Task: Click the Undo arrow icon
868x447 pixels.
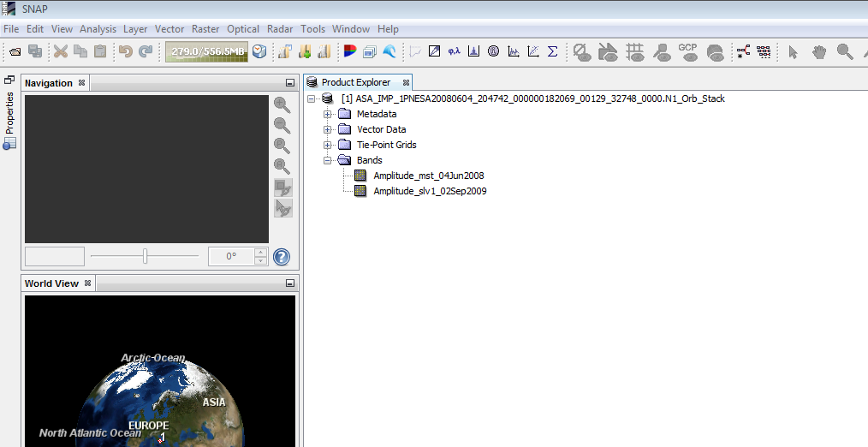Action: tap(126, 51)
